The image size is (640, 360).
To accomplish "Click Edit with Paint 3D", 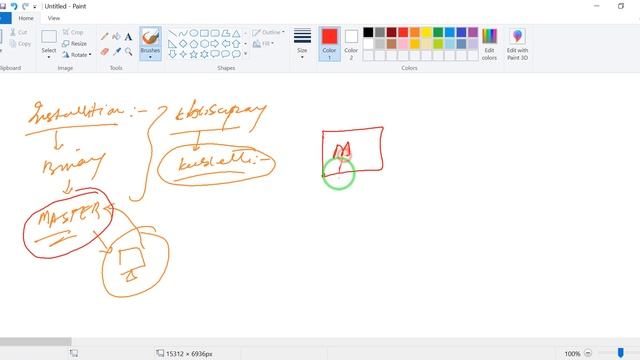I will (517, 44).
